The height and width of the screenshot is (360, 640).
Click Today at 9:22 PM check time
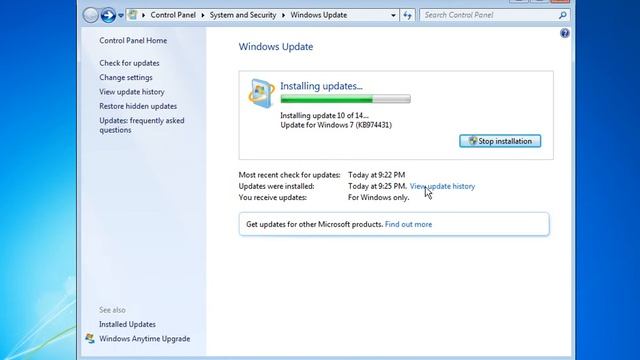(376, 175)
